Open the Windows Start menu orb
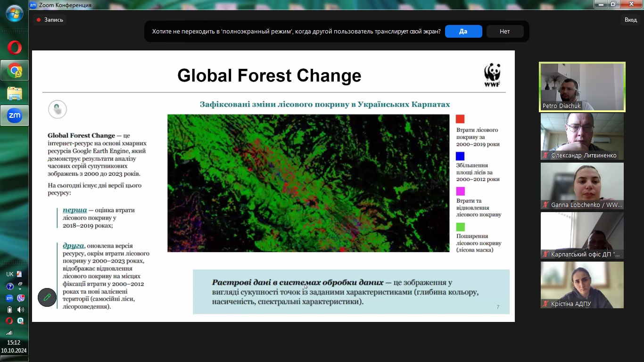Viewport: 644px width, 362px height. pyautogui.click(x=14, y=13)
